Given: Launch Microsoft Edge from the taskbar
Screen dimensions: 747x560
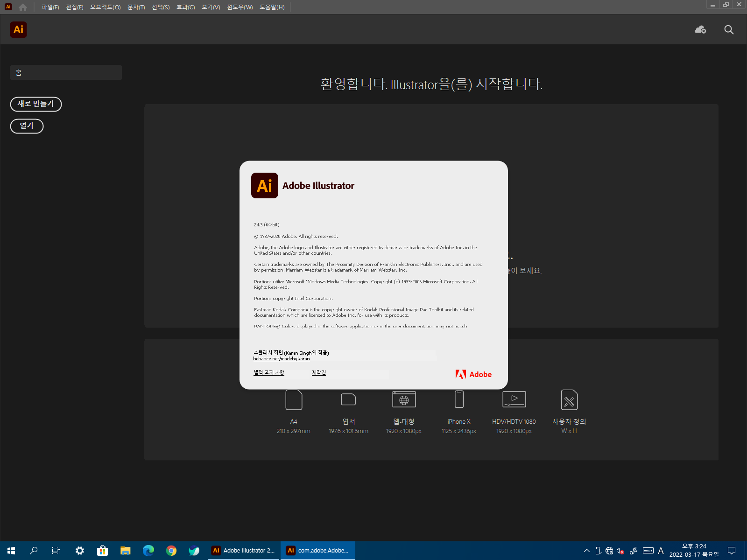Looking at the screenshot, I should 148,551.
